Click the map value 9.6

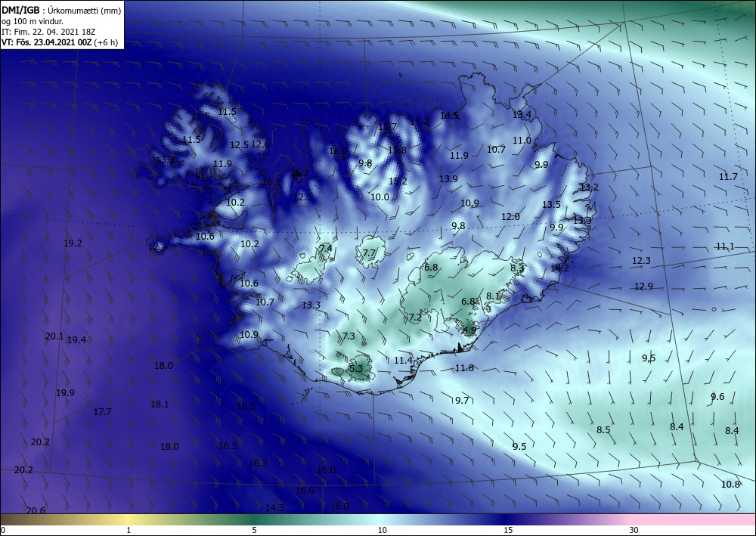click(717, 396)
